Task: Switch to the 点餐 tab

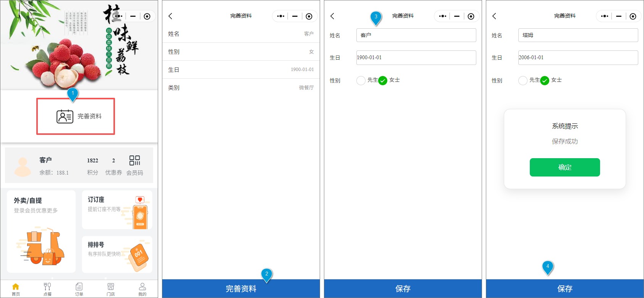Action: point(47,289)
